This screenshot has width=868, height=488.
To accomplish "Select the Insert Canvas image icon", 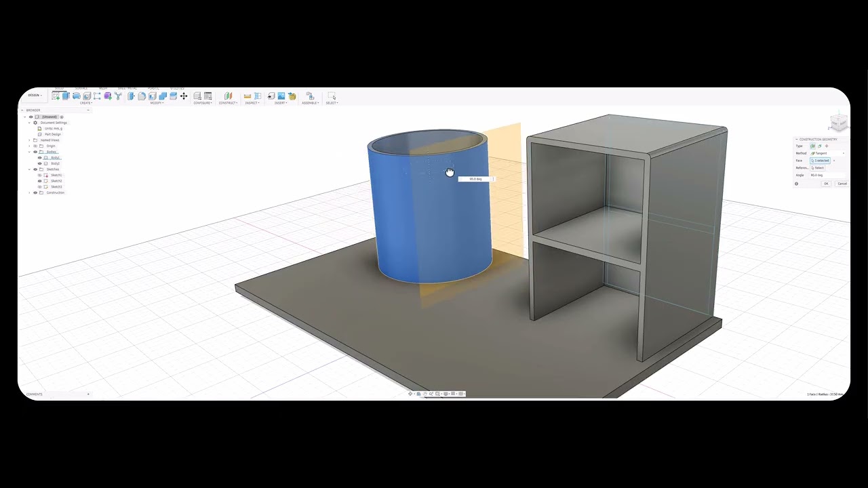I will click(281, 96).
